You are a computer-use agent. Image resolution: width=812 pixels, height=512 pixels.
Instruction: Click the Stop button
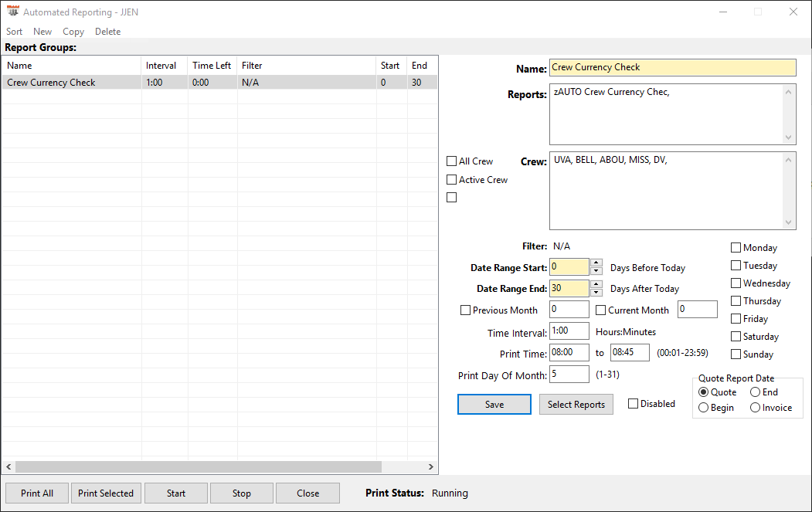tap(241, 493)
